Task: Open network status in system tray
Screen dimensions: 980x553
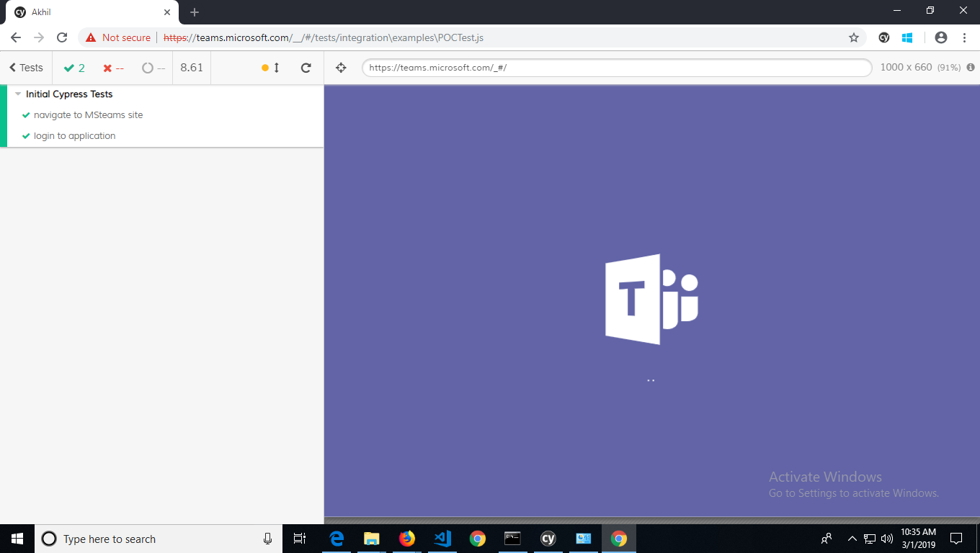Action: coord(870,539)
